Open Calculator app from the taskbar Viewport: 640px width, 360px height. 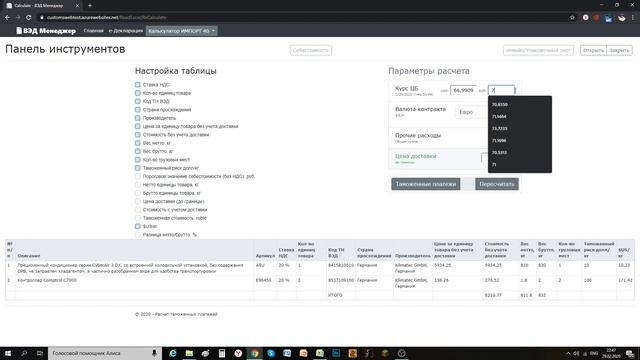pyautogui.click(x=222, y=353)
